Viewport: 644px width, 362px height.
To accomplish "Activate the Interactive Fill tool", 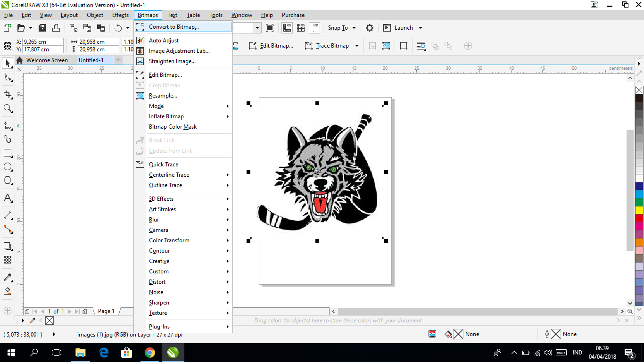I will (x=8, y=291).
